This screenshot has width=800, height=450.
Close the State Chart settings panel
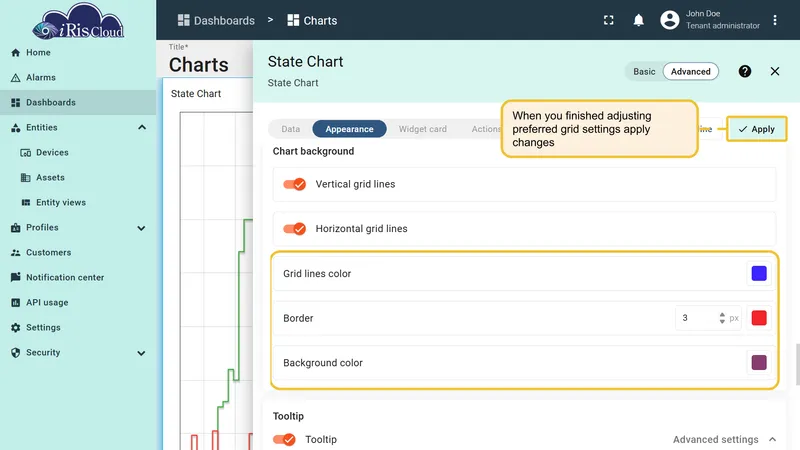(x=774, y=71)
